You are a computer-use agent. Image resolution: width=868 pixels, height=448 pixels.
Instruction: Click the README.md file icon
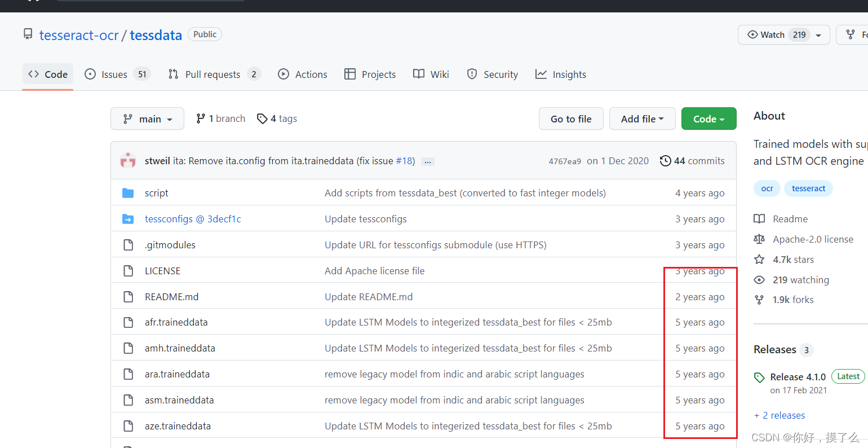pos(128,297)
